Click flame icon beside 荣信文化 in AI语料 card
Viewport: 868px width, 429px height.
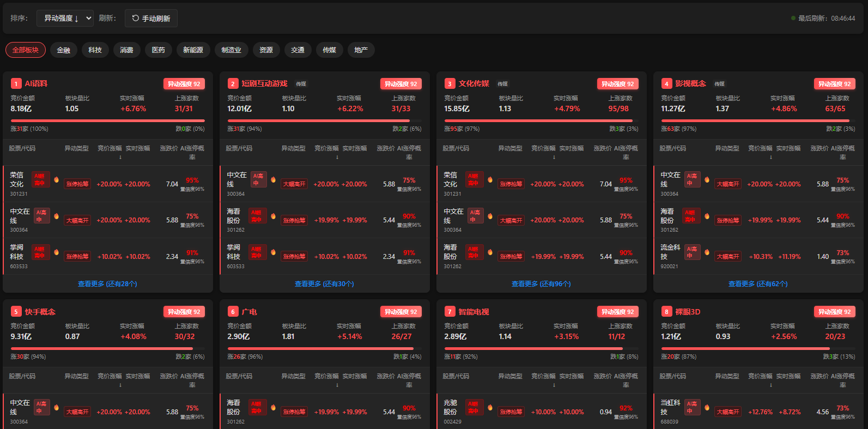click(x=56, y=179)
